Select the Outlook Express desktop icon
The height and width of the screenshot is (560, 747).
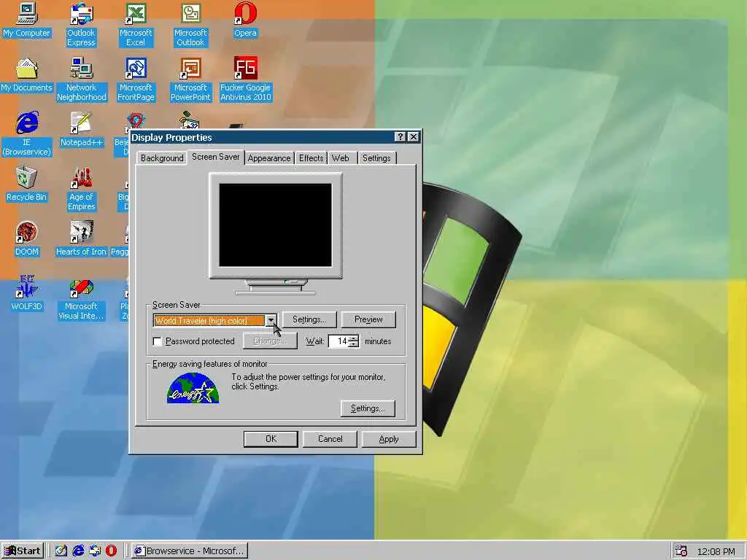(81, 25)
